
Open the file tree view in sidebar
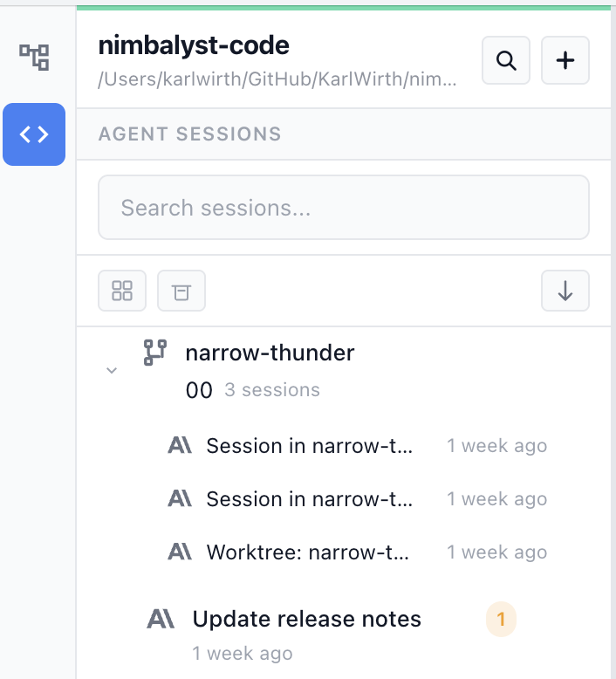pos(34,57)
